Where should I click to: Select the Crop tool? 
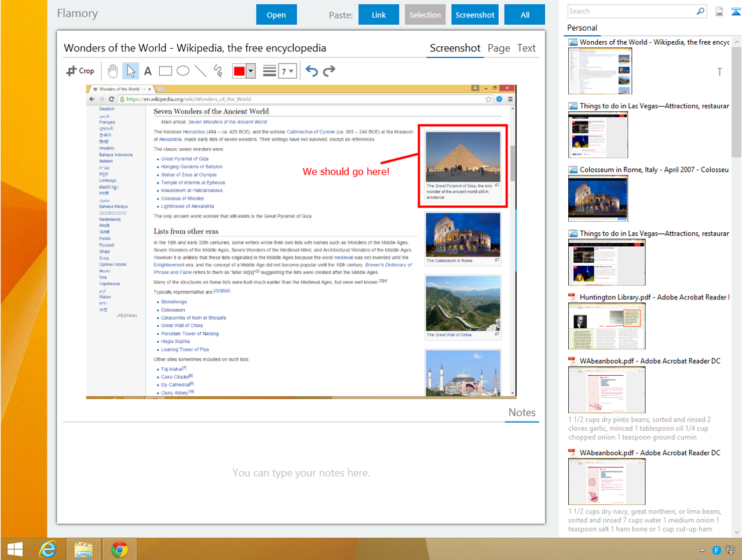pyautogui.click(x=80, y=71)
